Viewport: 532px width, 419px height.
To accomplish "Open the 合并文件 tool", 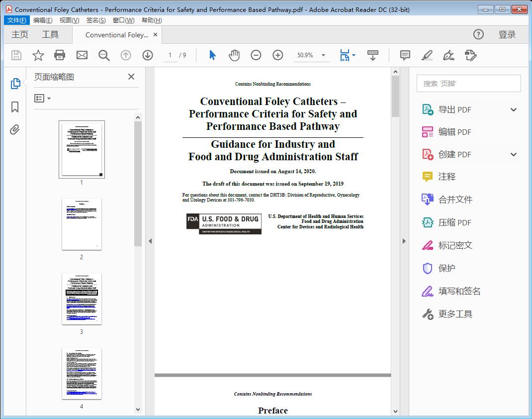I will coord(455,200).
